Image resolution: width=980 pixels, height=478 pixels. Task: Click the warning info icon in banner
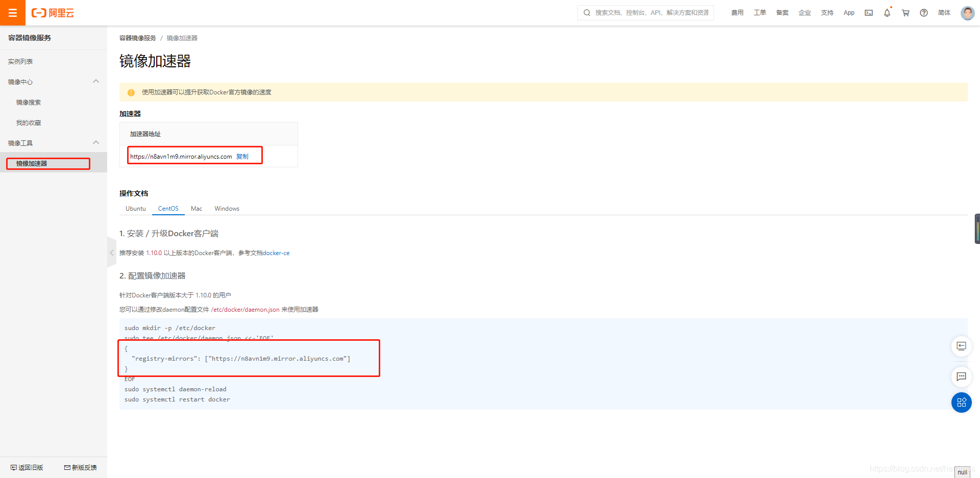(x=131, y=92)
